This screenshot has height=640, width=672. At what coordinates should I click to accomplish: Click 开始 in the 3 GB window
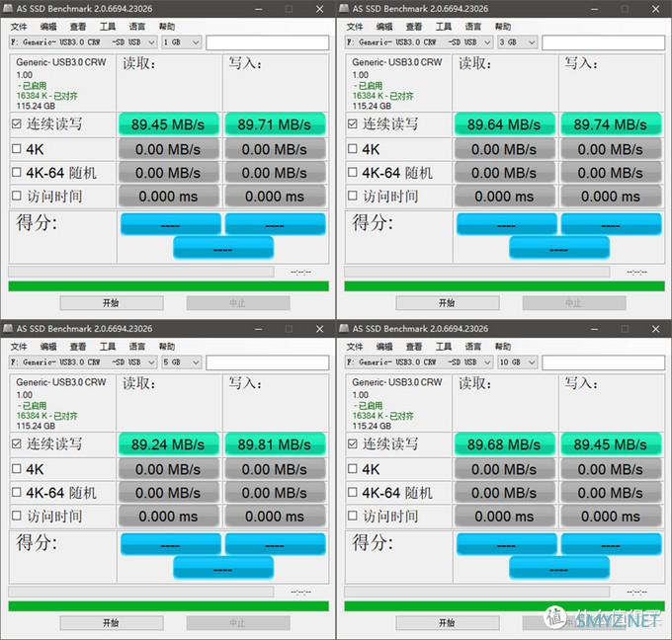448,303
